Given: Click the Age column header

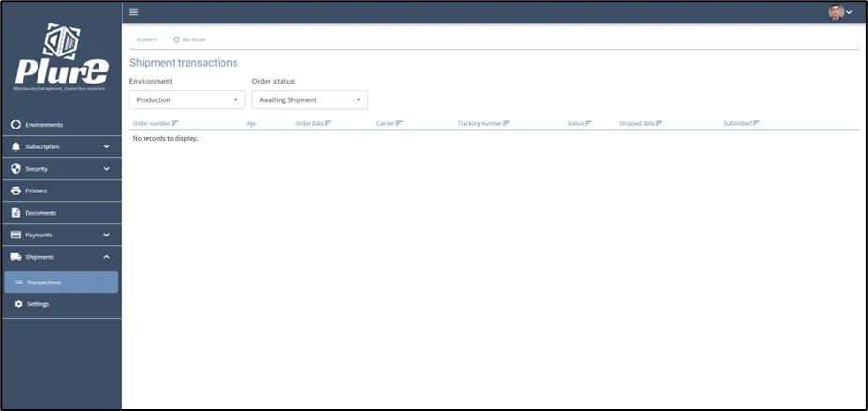Looking at the screenshot, I should point(251,124).
